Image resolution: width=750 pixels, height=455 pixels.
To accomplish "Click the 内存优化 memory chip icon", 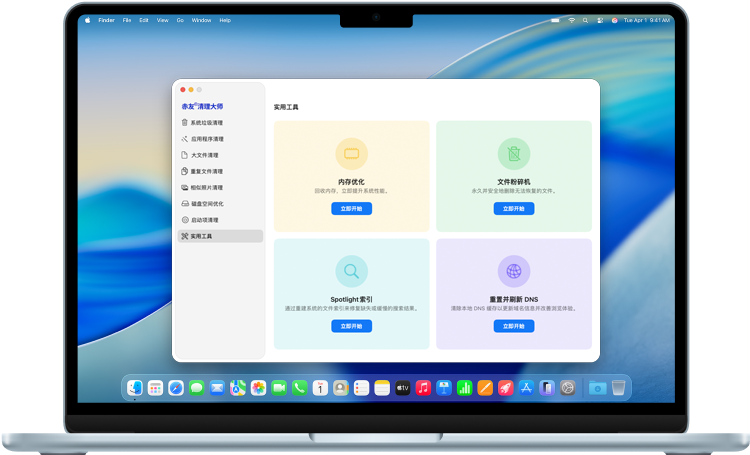I will coord(351,153).
